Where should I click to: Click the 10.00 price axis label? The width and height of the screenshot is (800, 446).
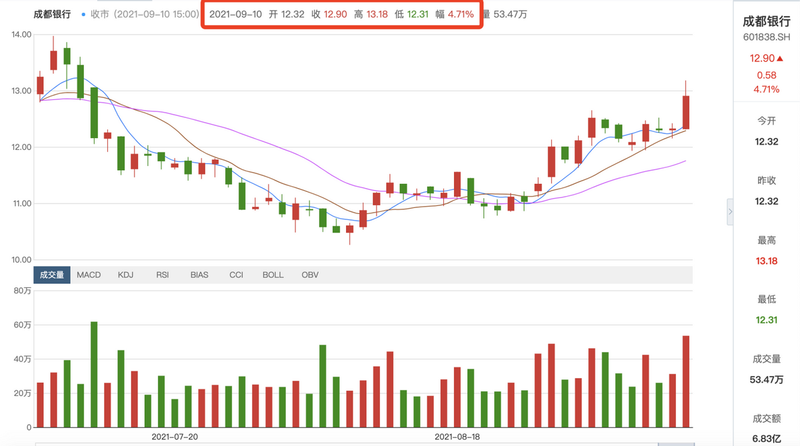point(21,259)
